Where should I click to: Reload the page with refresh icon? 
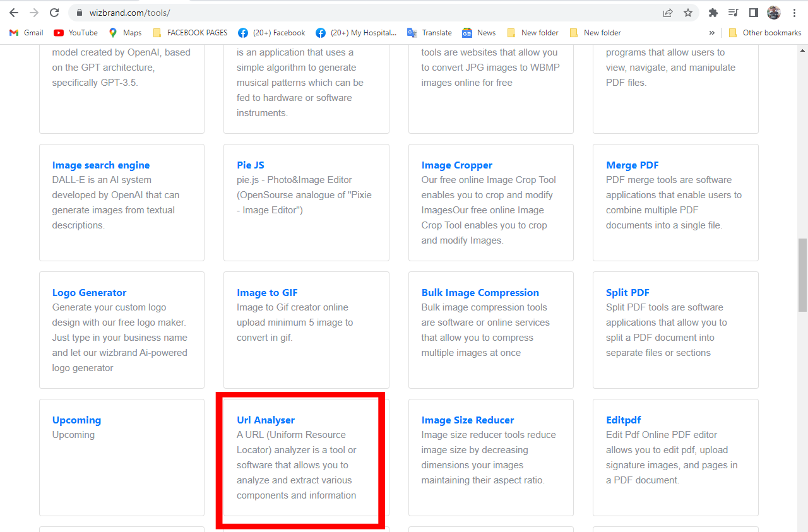pyautogui.click(x=54, y=13)
